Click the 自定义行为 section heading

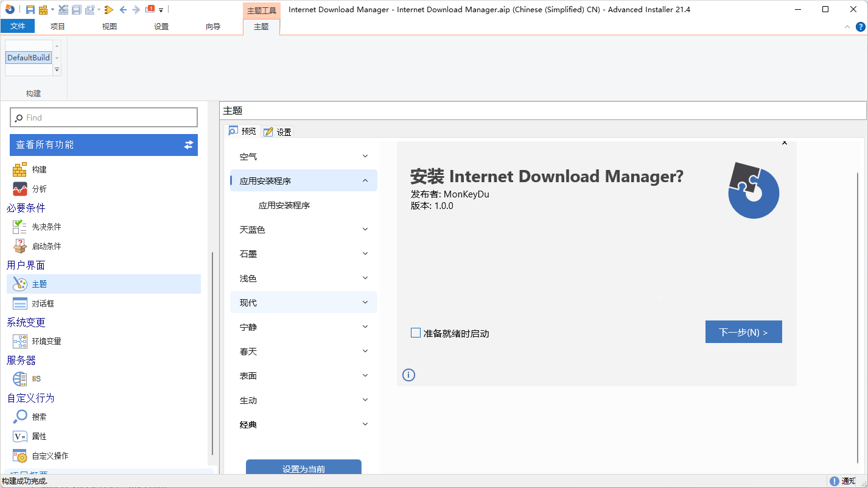click(x=31, y=398)
